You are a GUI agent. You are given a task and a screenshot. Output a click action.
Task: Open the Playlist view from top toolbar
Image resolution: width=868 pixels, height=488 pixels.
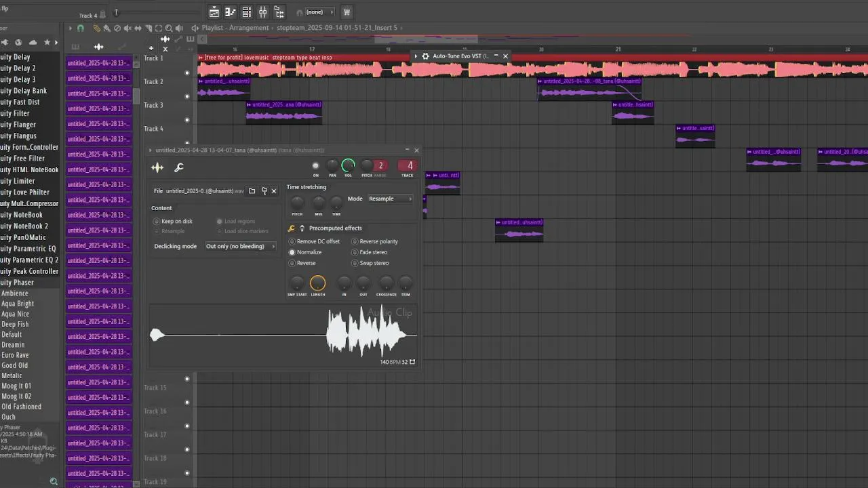(214, 12)
